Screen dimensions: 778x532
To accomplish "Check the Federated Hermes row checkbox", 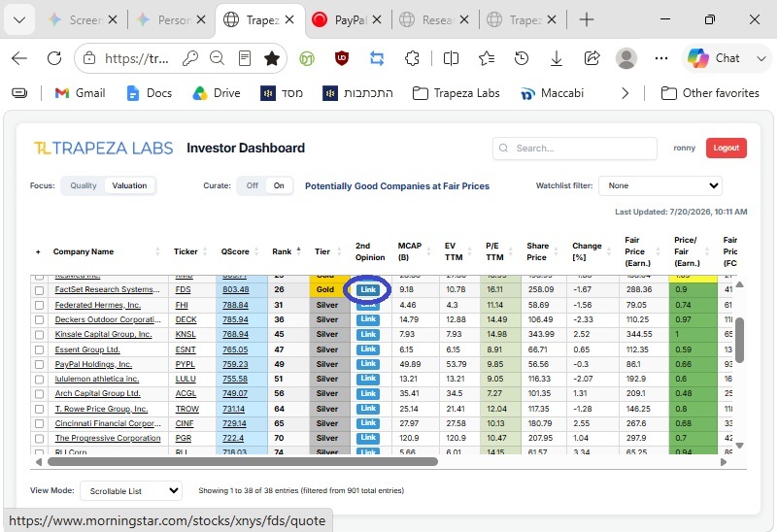I will [39, 305].
